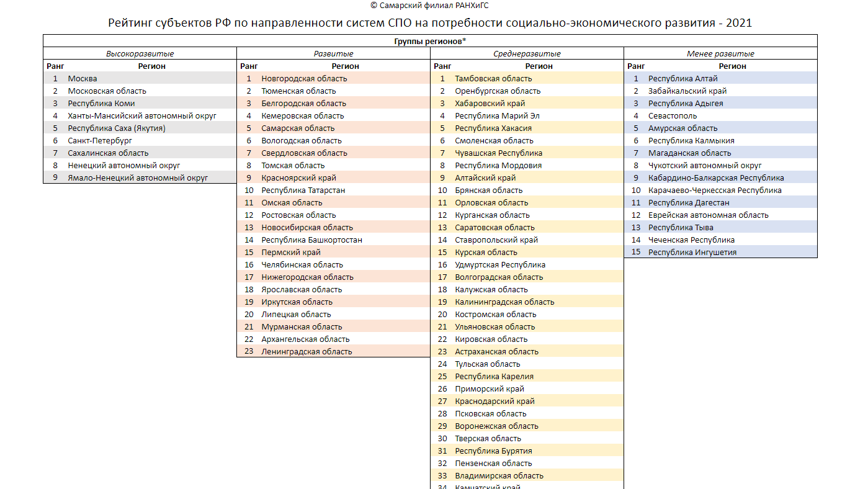The image size is (868, 489).
Task: Select 'Чеченская Республика' cell
Action: (691, 240)
